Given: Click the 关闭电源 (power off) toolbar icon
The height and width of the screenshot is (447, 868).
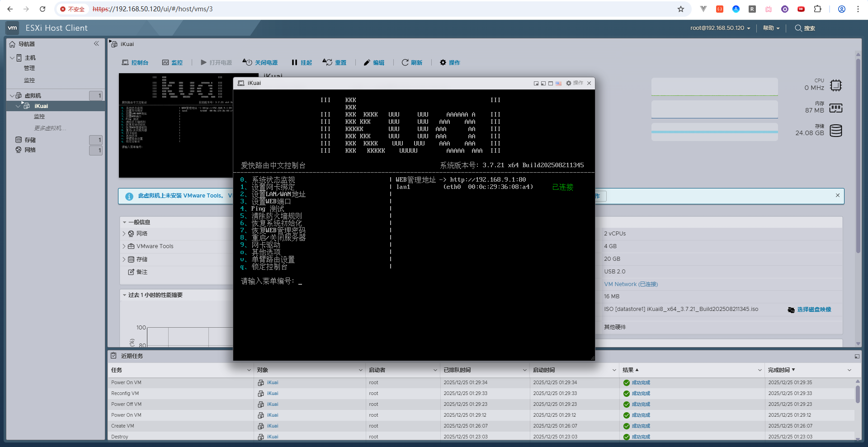Looking at the screenshot, I should [247, 62].
